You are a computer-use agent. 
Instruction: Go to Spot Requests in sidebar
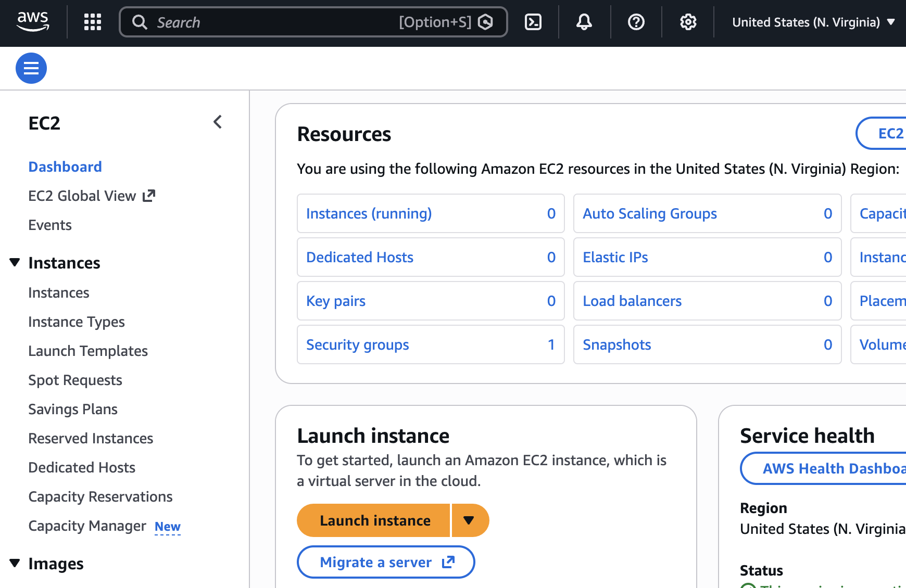pos(75,380)
